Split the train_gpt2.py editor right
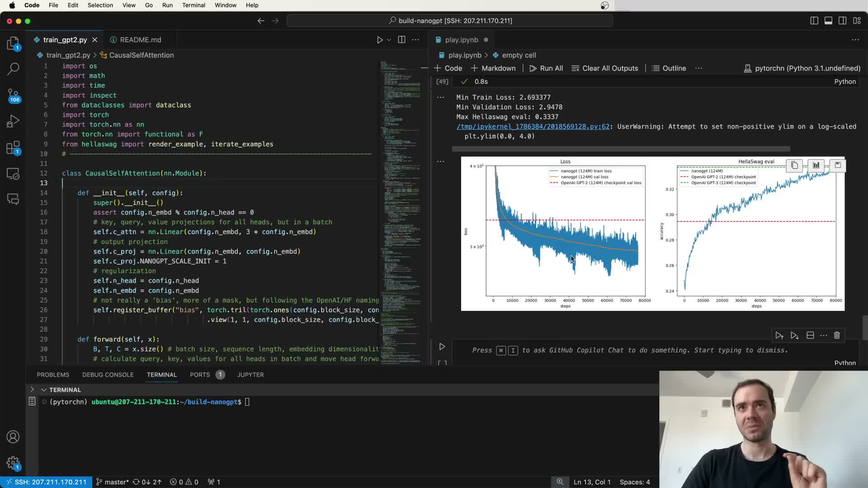This screenshot has height=488, width=868. [x=401, y=40]
